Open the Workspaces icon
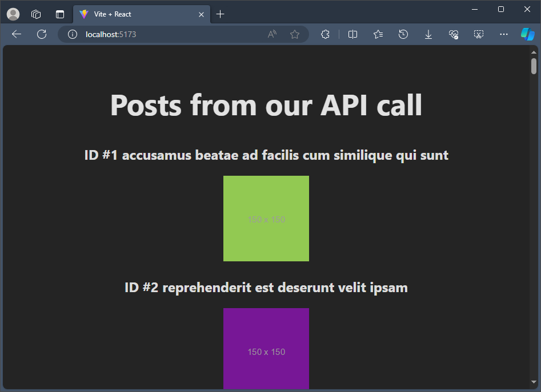Image resolution: width=541 pixels, height=392 pixels. [35, 14]
